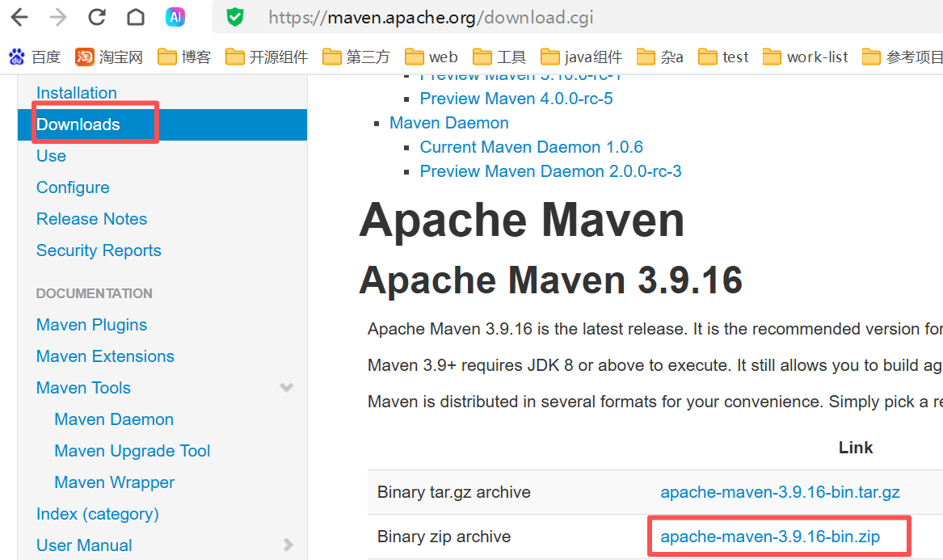The image size is (943, 560).
Task: Click the Binary zip archive cell
Action: click(444, 537)
